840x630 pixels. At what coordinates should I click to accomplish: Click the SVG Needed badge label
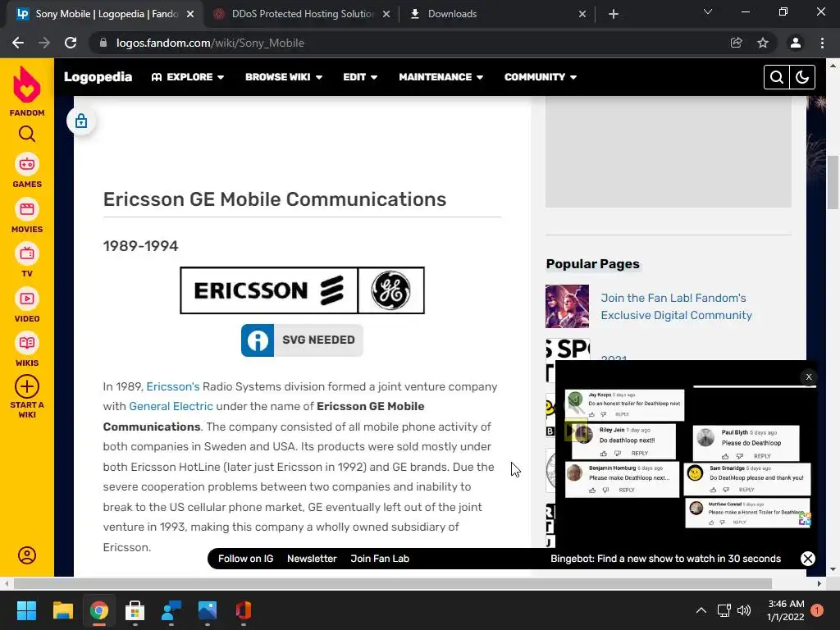point(318,340)
